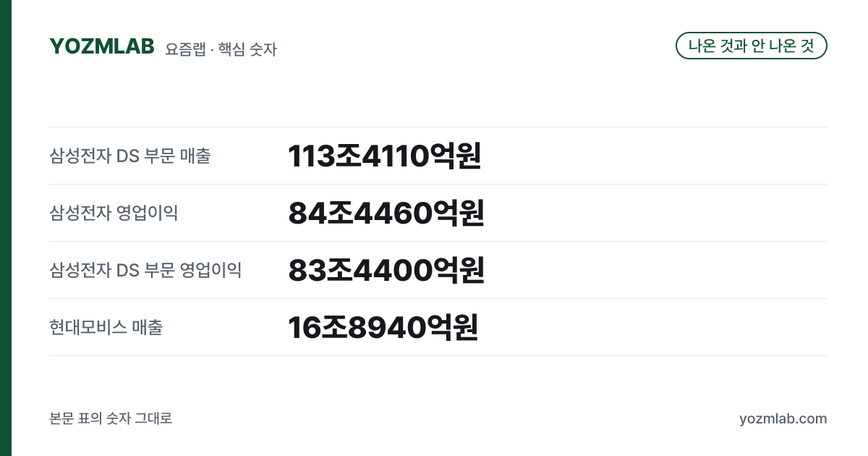Select the 16조8940억원 figure
Screen dimensions: 868x456
click(383, 327)
